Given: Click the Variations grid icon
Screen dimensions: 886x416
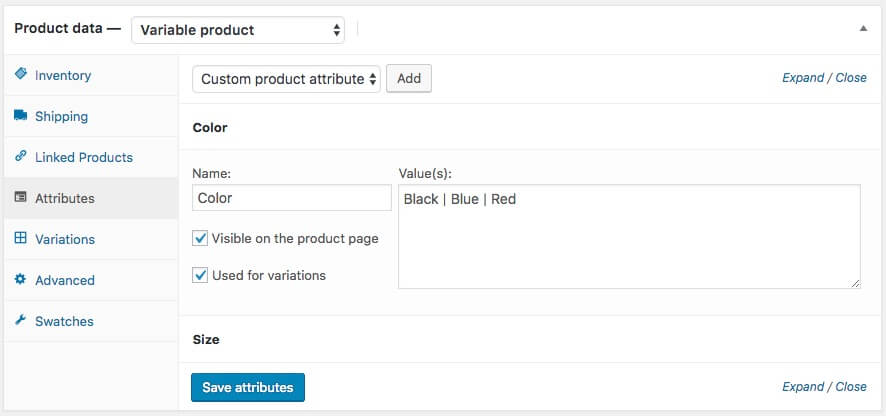Looking at the screenshot, I should click(20, 239).
